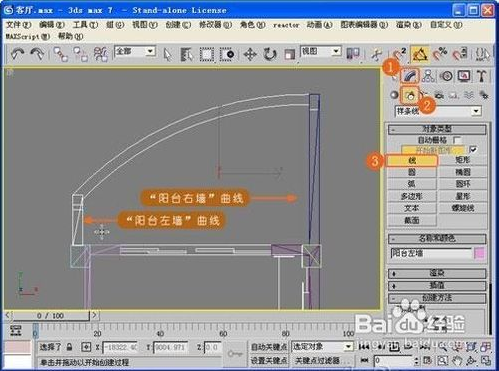Open the Modify panel tab
This screenshot has width=499, height=371.
(410, 76)
